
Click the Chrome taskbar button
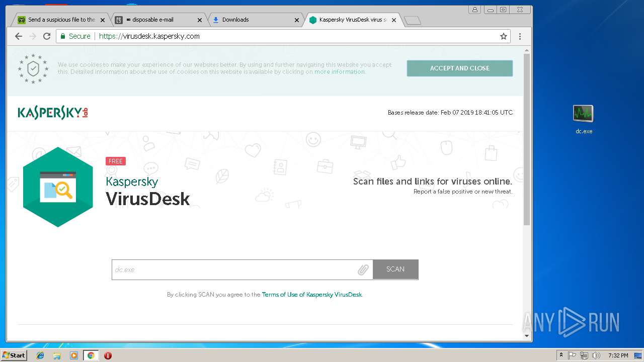(x=91, y=355)
